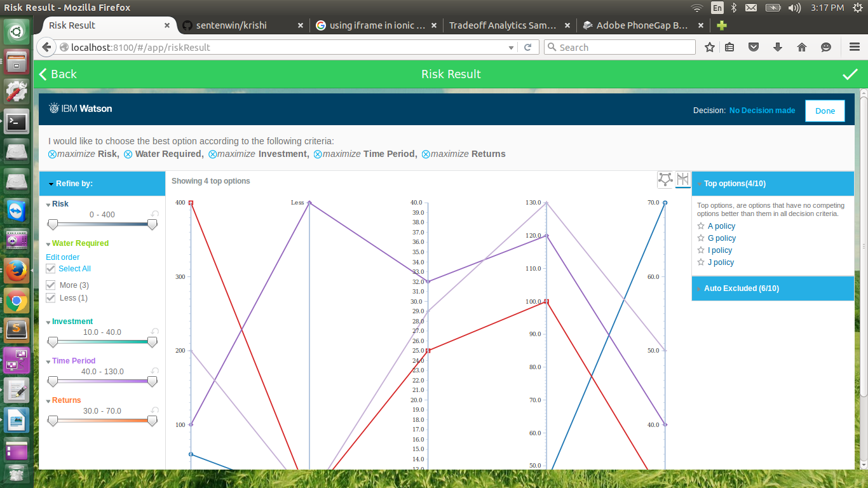Bookmark this page with star icon
868x488 pixels.
pos(710,47)
